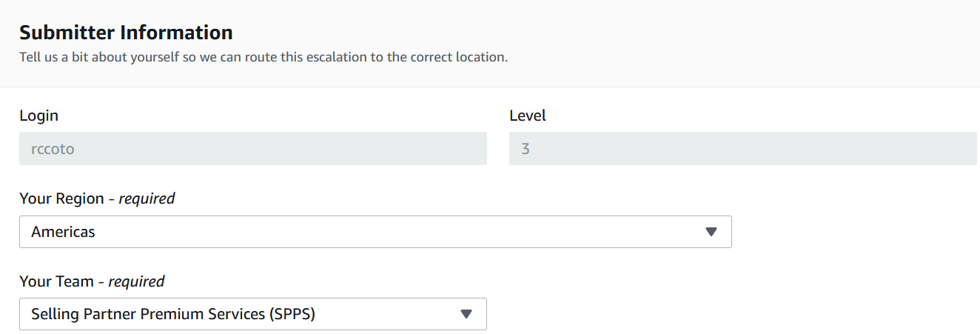The width and height of the screenshot is (980, 334).
Task: Click the Login field label
Action: click(38, 116)
